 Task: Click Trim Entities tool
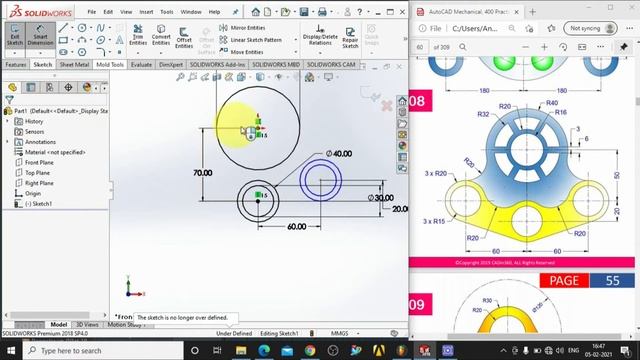coord(138,35)
